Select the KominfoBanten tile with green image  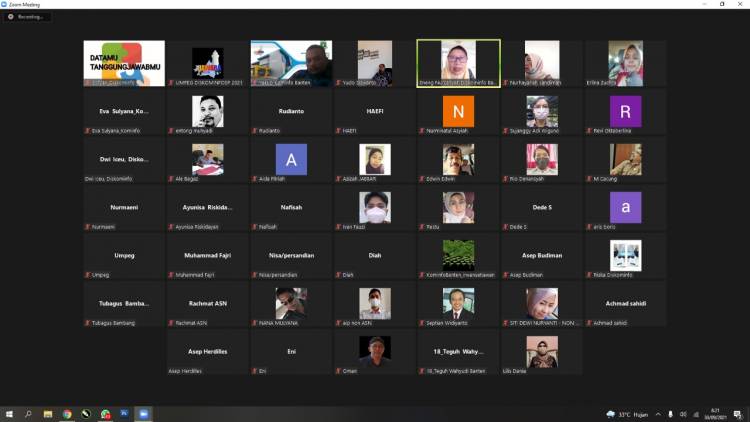(459, 255)
